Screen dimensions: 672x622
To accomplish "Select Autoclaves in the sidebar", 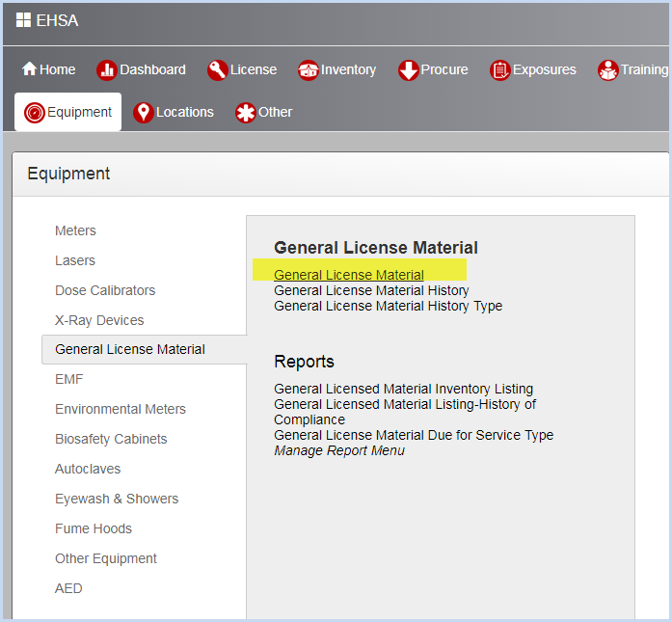I will 88,469.
